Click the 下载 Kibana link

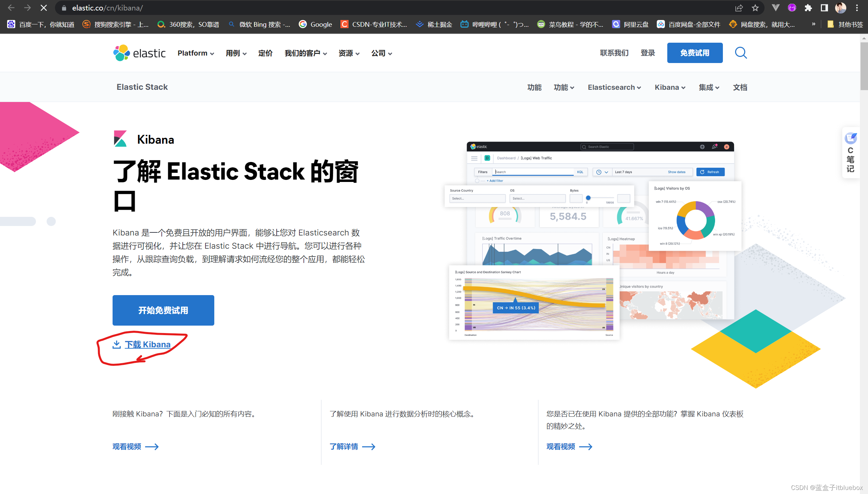click(x=147, y=344)
